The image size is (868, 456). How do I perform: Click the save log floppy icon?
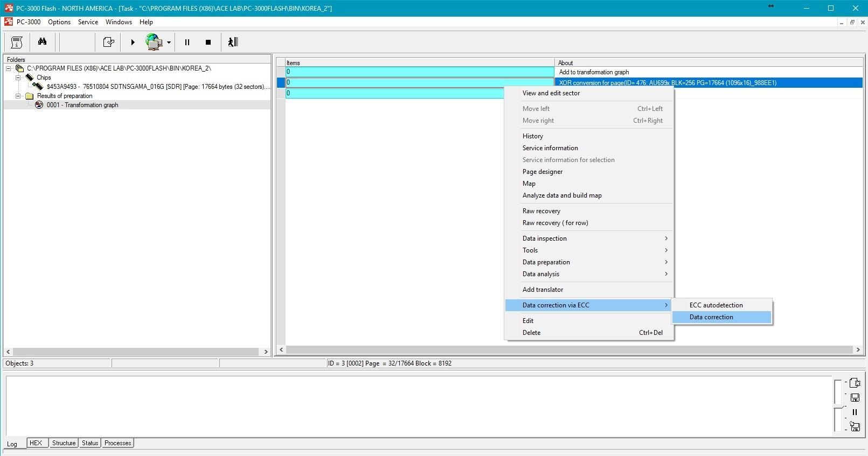(855, 398)
